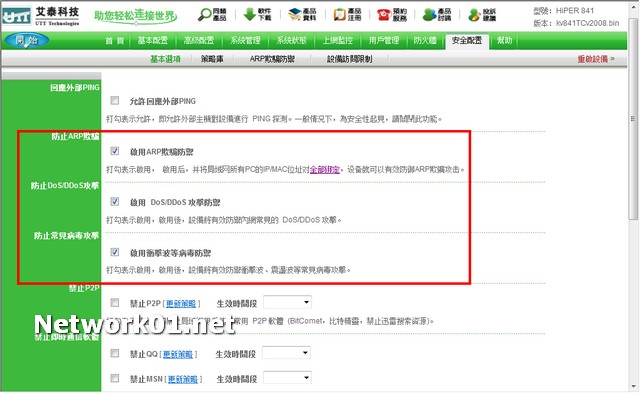Screen dimensions: 640x393
Task: Click the red telephone service icon
Action: 384,15
